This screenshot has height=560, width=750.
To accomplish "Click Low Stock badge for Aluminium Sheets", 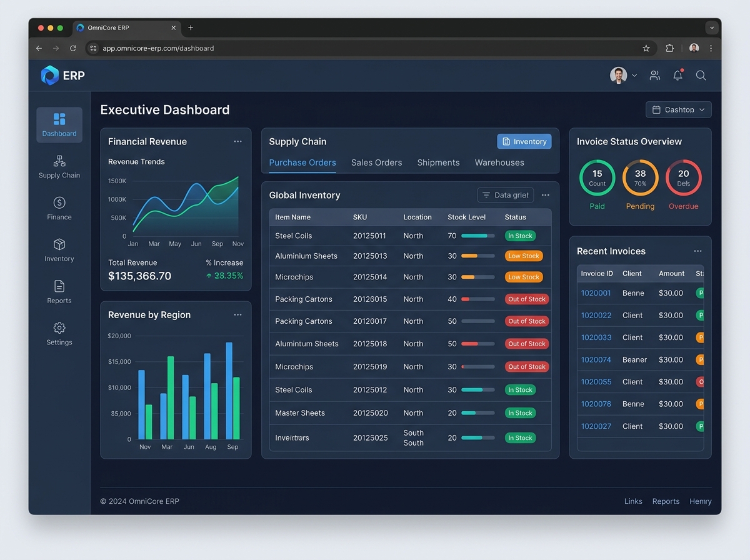I will [524, 256].
